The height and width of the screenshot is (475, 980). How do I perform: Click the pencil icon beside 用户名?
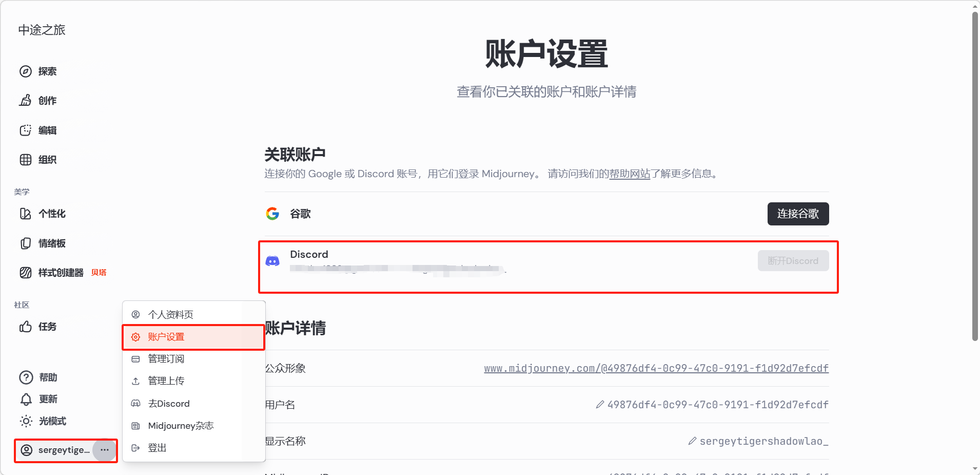pyautogui.click(x=600, y=405)
